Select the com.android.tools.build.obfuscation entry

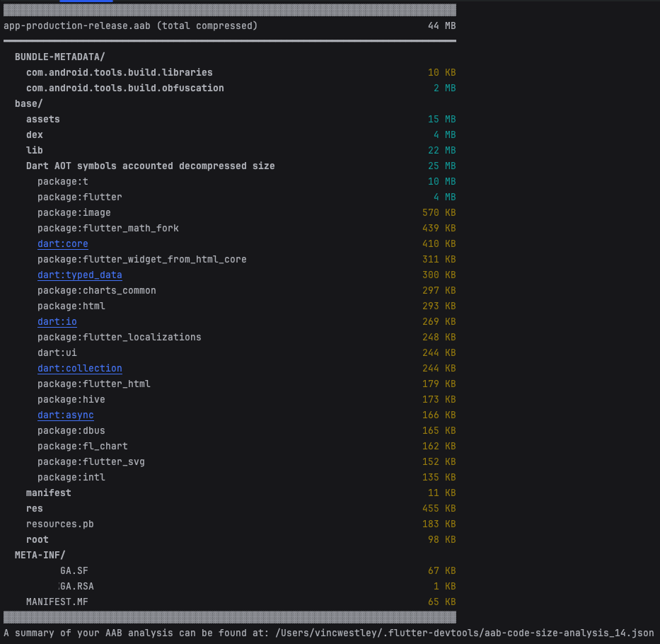[x=125, y=88]
